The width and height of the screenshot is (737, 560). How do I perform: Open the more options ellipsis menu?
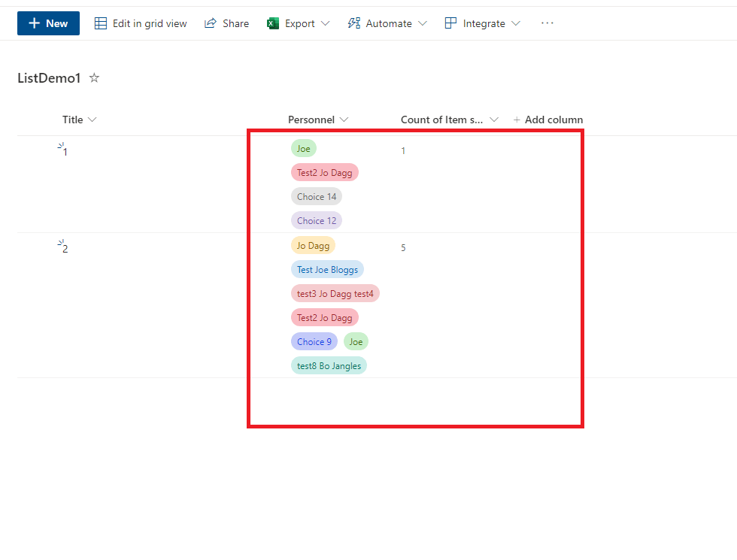click(547, 23)
